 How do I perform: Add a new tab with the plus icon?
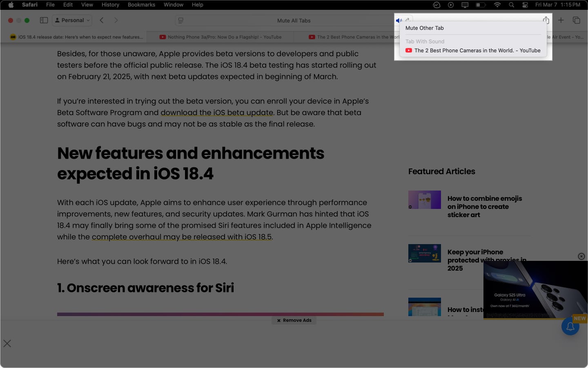pos(561,20)
